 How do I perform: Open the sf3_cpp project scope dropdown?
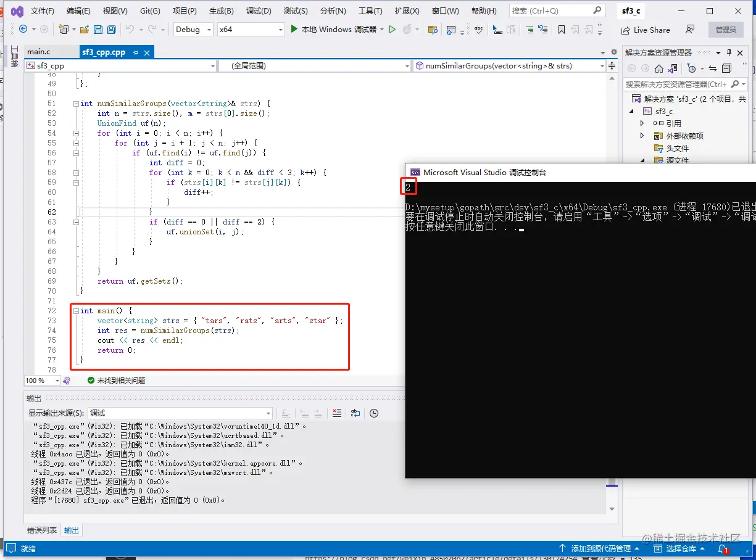click(x=121, y=66)
